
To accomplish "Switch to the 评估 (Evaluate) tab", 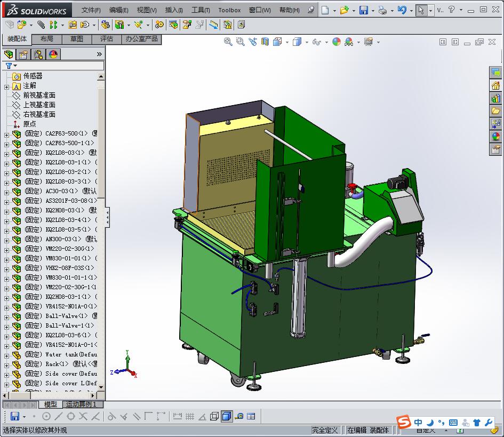I will click(x=107, y=39).
